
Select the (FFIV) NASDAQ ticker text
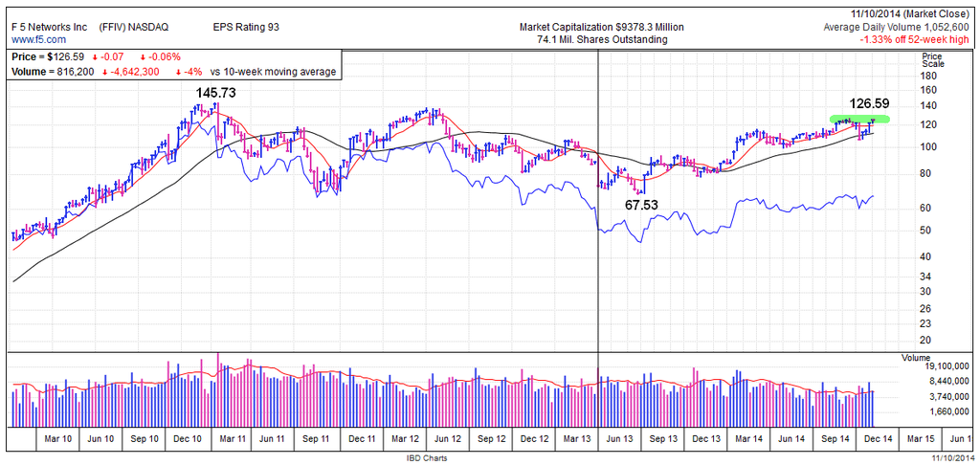point(133,28)
